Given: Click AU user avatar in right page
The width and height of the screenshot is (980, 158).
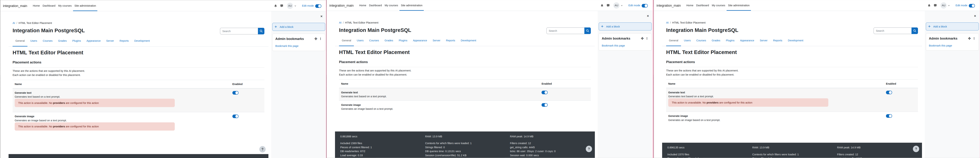Looking at the screenshot, I should [x=943, y=5].
